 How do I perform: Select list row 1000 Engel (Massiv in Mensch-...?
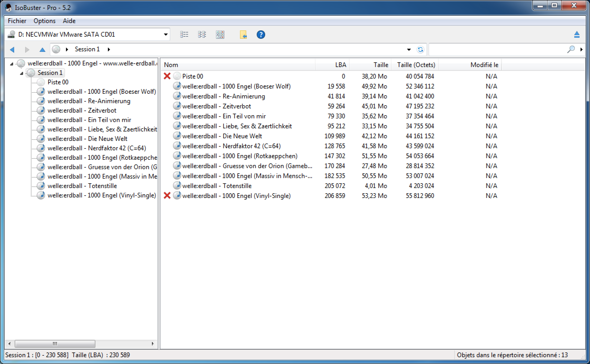tap(247, 176)
